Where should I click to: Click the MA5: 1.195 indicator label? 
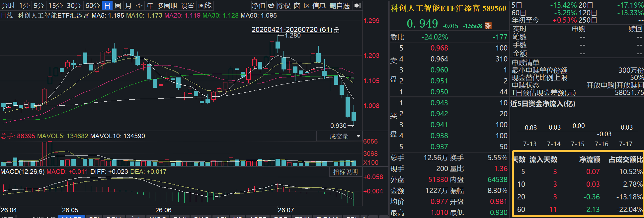(x=108, y=16)
